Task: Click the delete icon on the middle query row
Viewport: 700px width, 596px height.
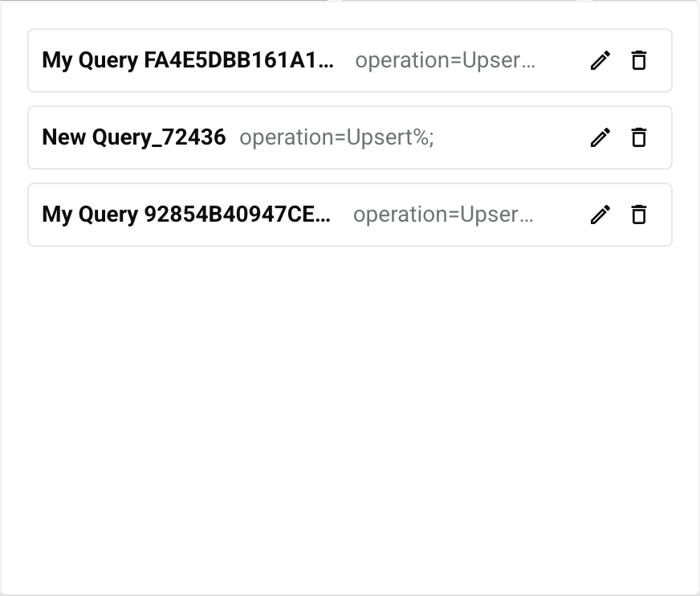Action: click(638, 137)
